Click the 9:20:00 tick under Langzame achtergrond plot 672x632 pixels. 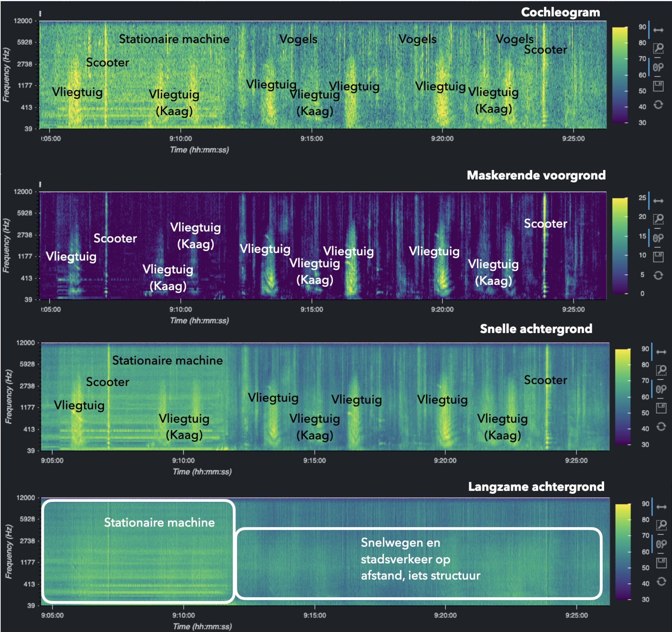click(445, 615)
